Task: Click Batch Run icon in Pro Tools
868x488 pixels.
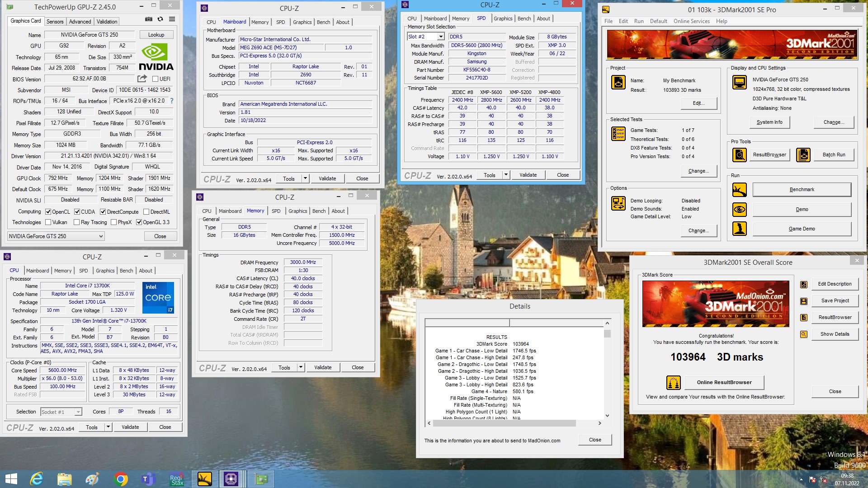Action: click(803, 155)
